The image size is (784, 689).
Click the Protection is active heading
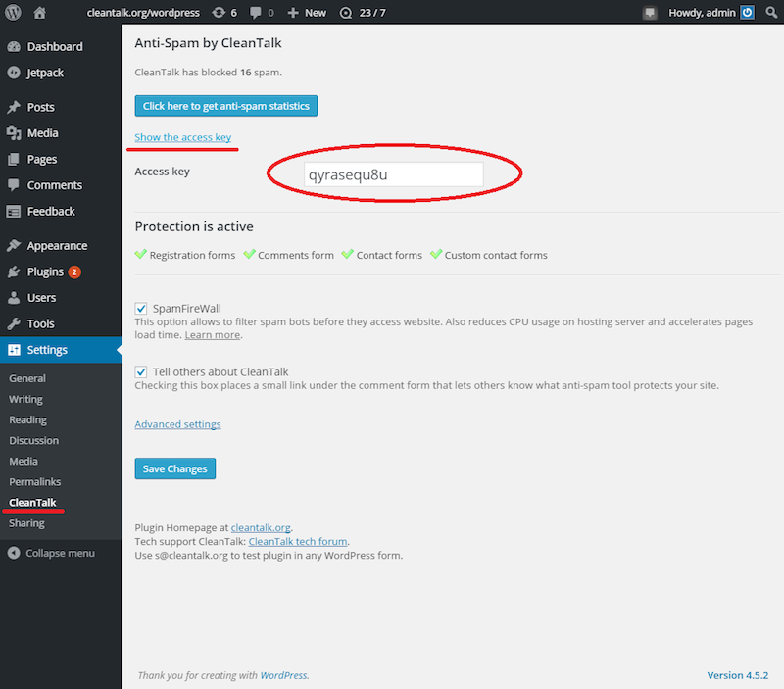[x=194, y=226]
